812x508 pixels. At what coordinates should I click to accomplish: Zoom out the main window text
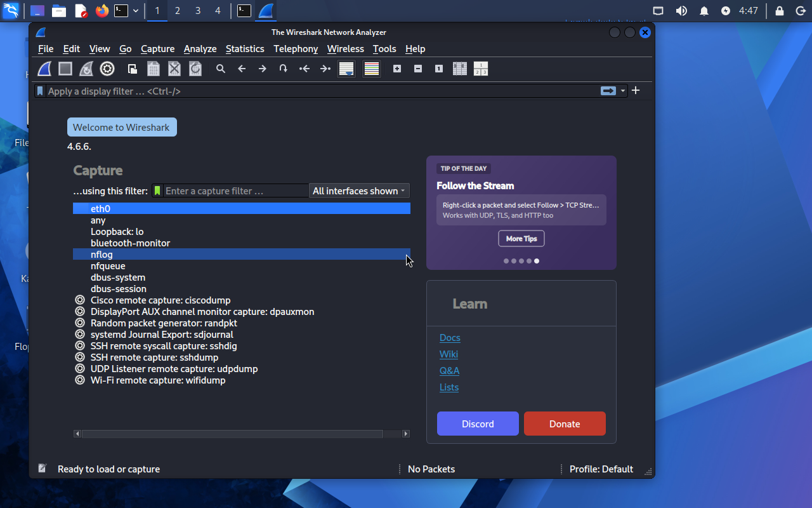pos(418,69)
